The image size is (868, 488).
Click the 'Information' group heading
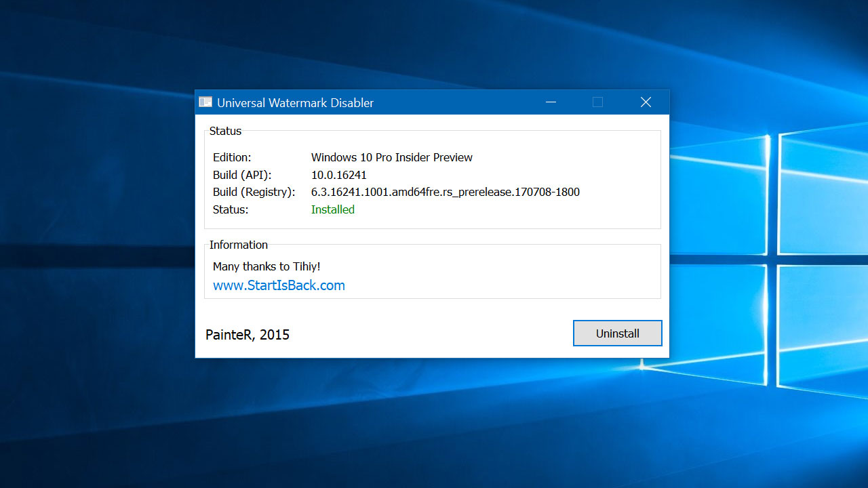239,245
